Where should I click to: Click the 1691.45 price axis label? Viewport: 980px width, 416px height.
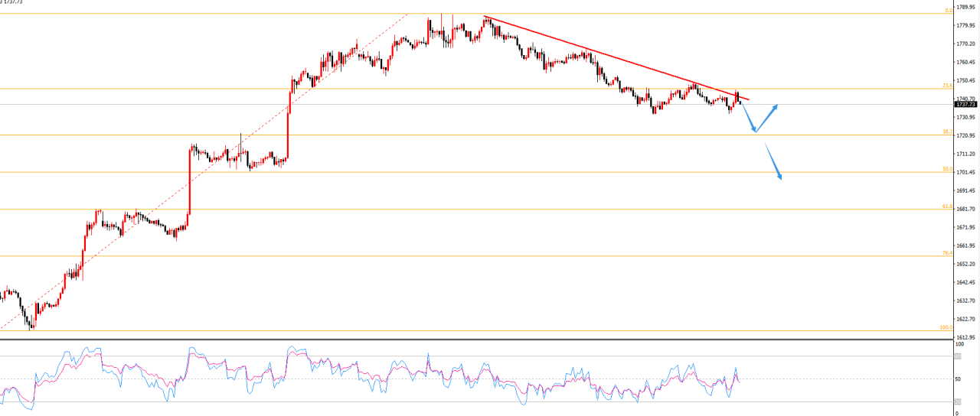point(967,190)
